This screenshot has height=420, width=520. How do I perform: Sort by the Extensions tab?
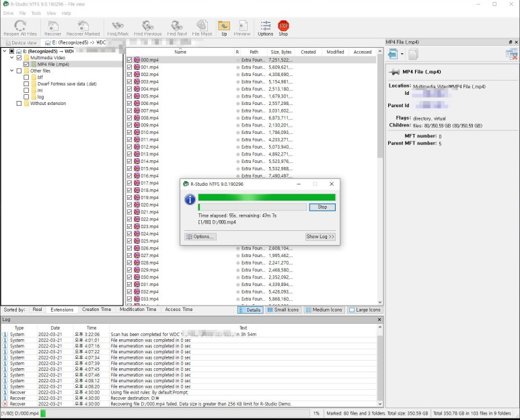[62, 310]
